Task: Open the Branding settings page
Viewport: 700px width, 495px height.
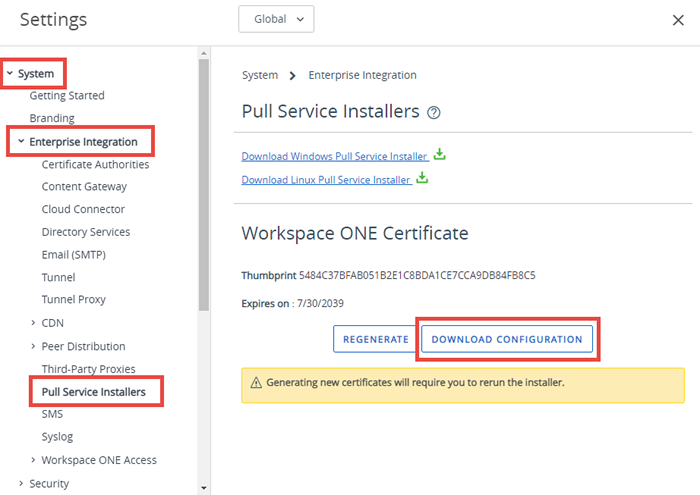Action: (52, 118)
